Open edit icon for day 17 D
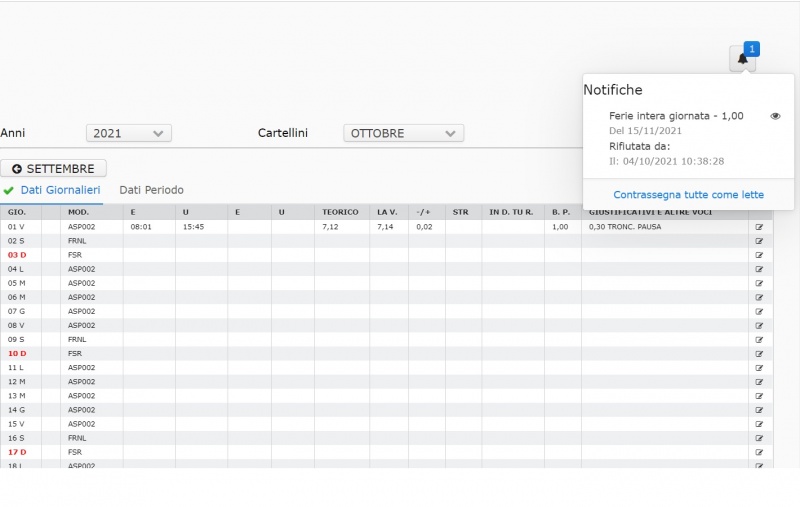This screenshot has width=800, height=507. tap(759, 452)
